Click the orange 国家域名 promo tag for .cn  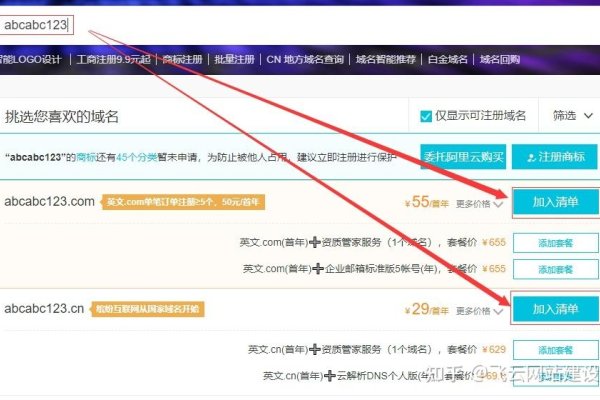(147, 309)
